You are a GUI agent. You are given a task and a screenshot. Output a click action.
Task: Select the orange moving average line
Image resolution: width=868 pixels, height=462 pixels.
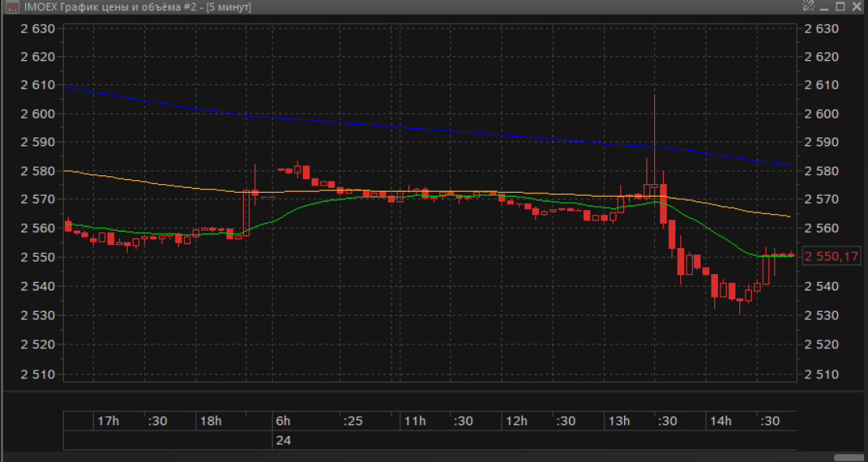(158, 183)
